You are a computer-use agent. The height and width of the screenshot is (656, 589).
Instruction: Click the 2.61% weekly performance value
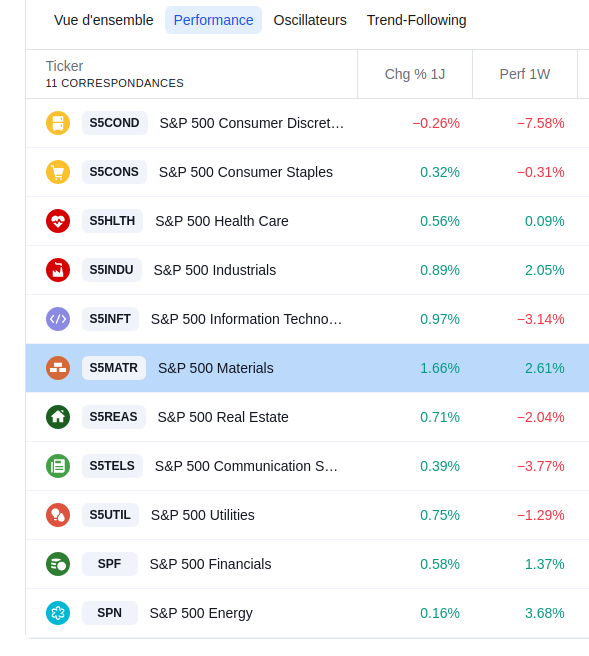tap(545, 368)
